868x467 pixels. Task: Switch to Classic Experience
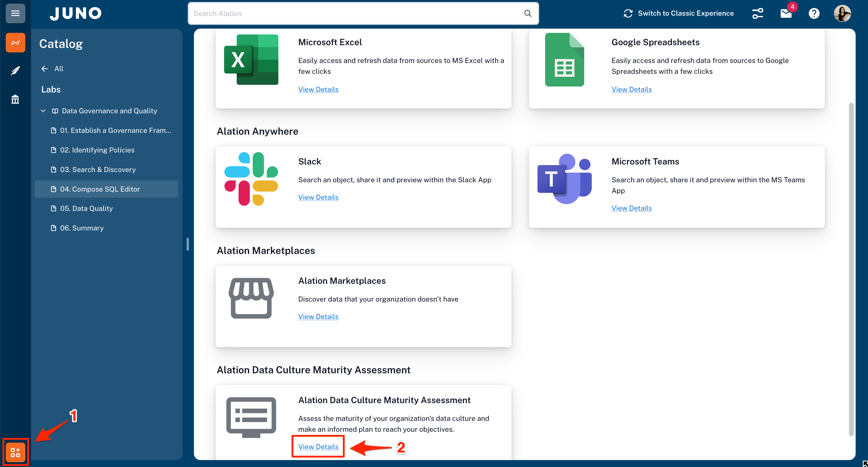[679, 14]
